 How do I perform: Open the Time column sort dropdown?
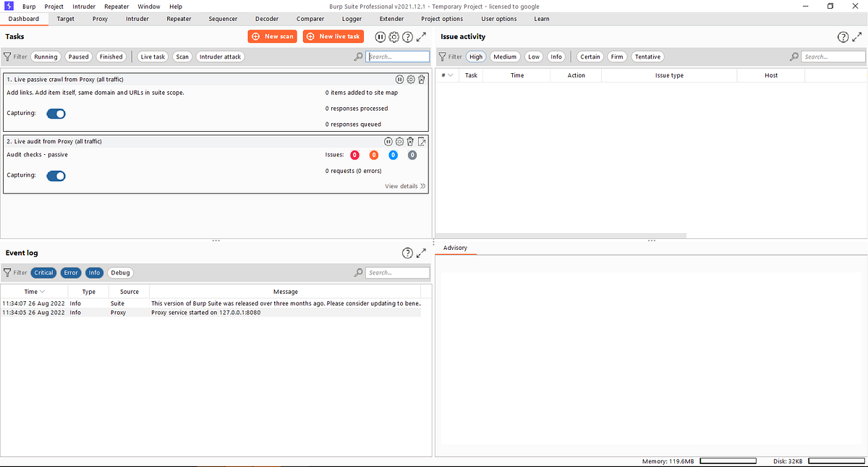[x=41, y=292]
